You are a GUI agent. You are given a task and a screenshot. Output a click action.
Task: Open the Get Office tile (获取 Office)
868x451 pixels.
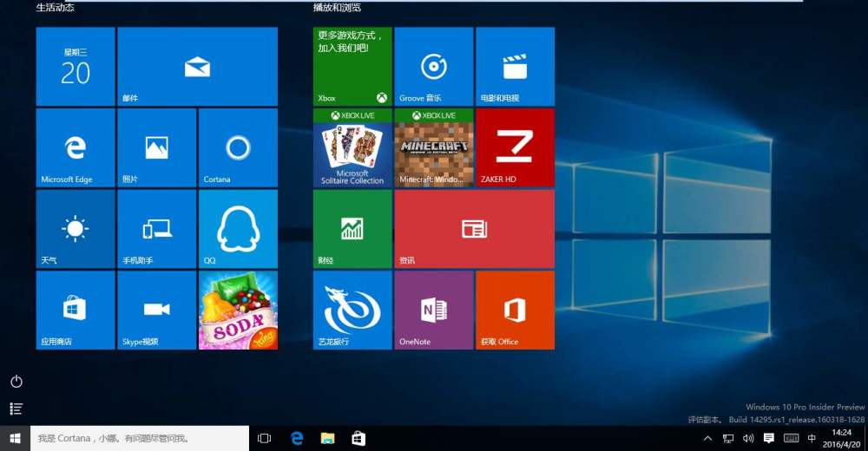tap(516, 310)
